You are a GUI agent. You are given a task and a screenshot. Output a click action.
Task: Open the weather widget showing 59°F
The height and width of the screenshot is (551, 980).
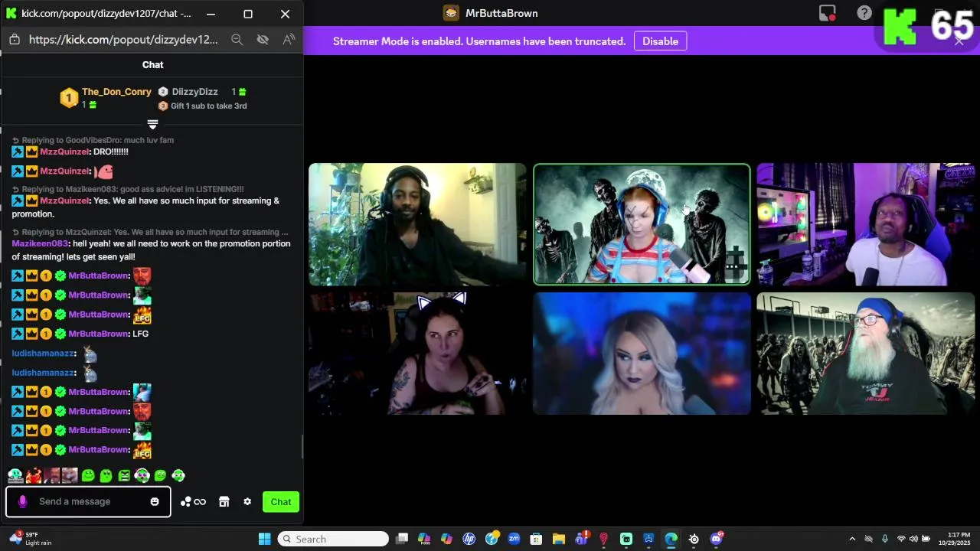[29, 539]
